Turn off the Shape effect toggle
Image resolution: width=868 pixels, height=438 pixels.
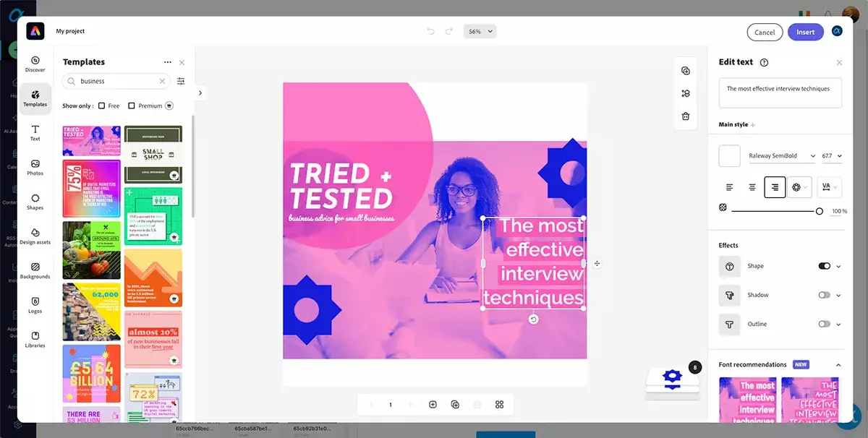point(824,266)
